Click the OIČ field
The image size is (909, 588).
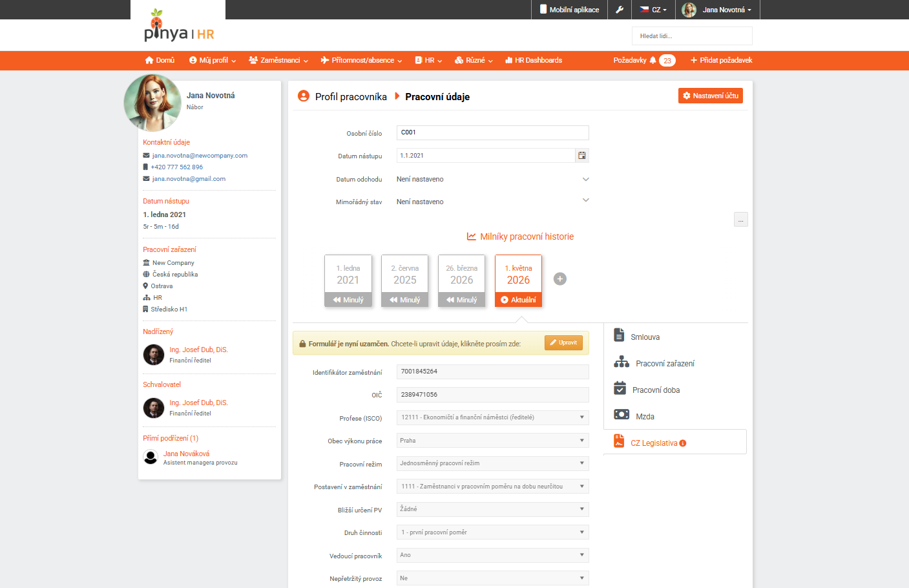pos(493,395)
